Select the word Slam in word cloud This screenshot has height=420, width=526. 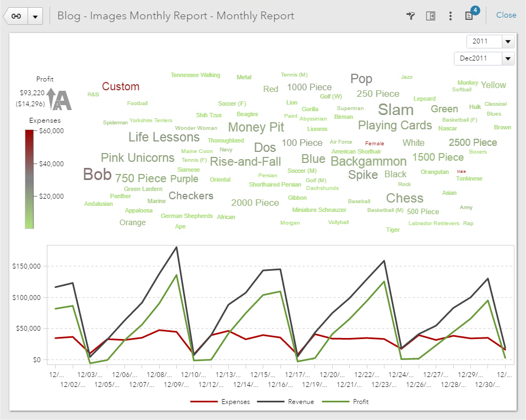pyautogui.click(x=395, y=108)
